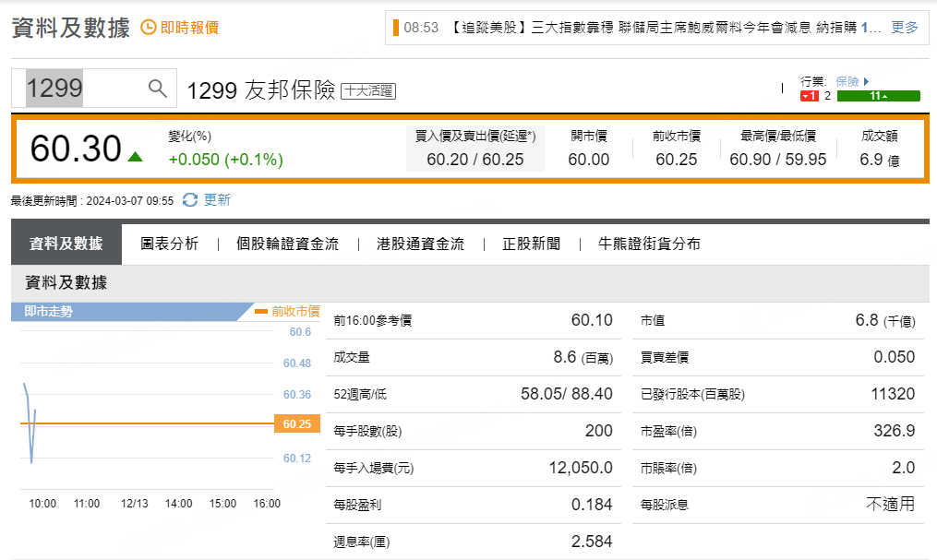Click the 60.48 axis label on chart
The height and width of the screenshot is (560, 937).
click(297, 363)
